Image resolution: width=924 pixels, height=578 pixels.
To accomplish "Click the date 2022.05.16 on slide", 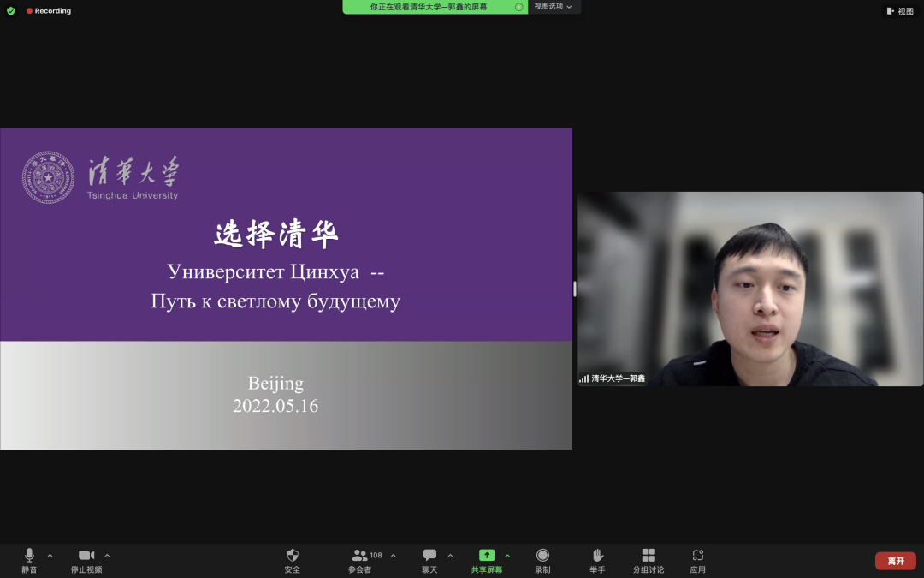I will (x=275, y=406).
